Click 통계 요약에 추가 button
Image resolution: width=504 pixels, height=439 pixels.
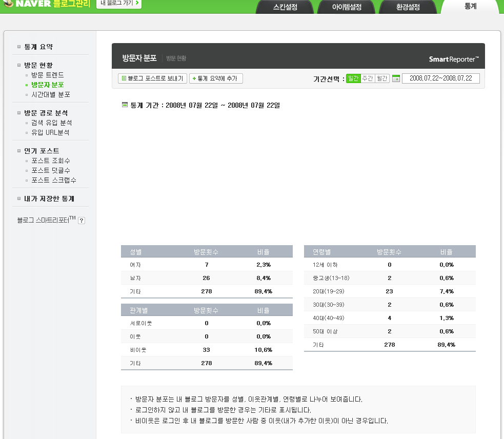tap(216, 78)
